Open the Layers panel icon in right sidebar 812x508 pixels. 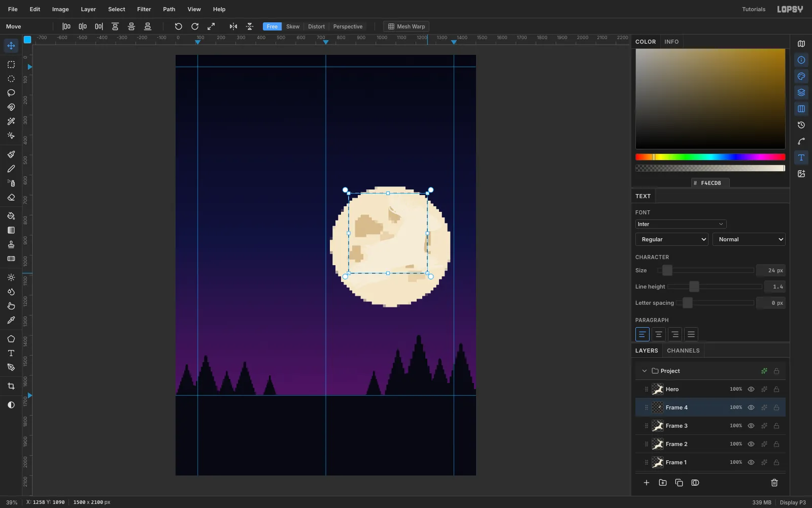click(x=801, y=92)
